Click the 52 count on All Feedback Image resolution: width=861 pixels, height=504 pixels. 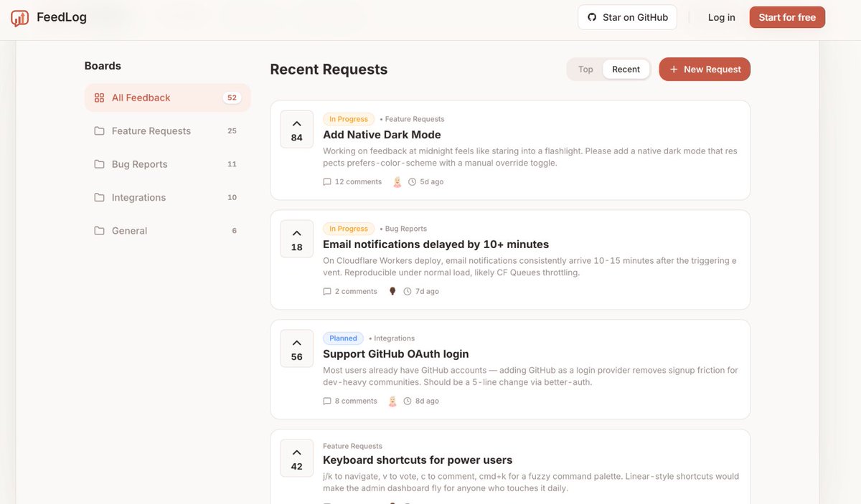point(232,98)
